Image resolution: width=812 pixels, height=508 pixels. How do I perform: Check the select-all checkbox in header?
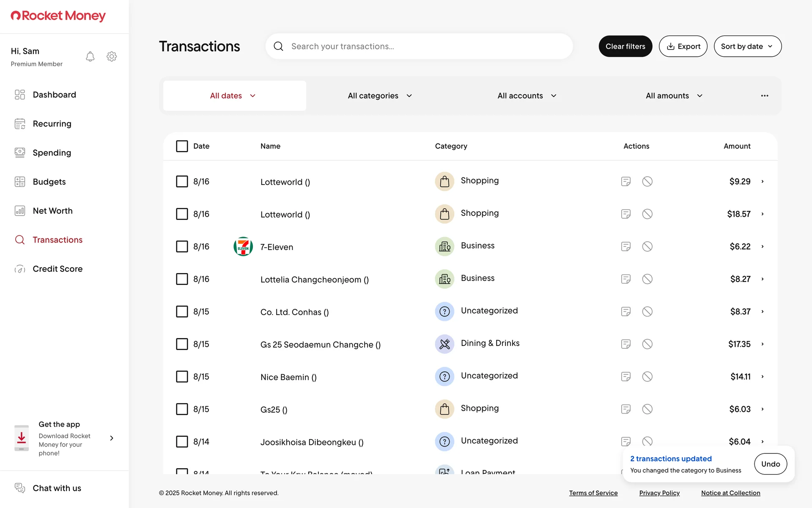pyautogui.click(x=182, y=146)
